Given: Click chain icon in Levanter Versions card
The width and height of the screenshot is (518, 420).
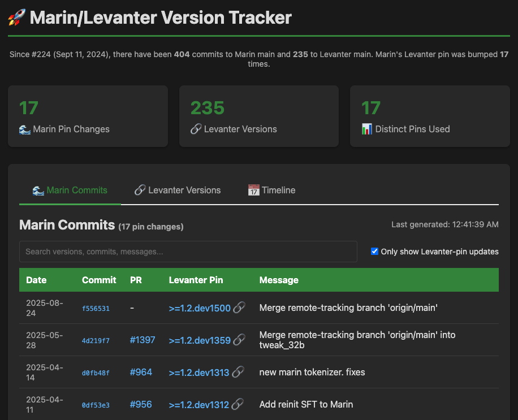Looking at the screenshot, I should point(196,129).
